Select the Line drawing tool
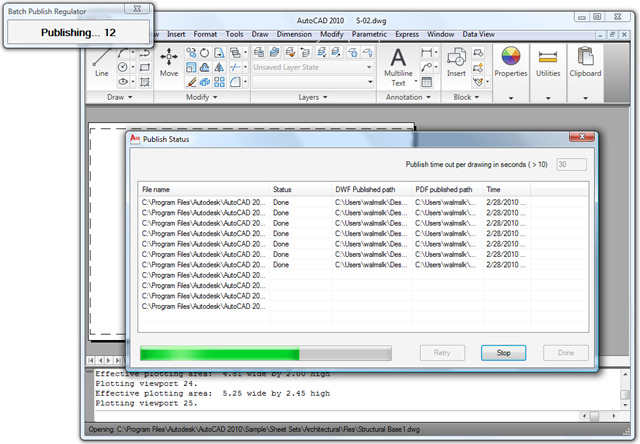The image size is (640, 444). click(101, 61)
